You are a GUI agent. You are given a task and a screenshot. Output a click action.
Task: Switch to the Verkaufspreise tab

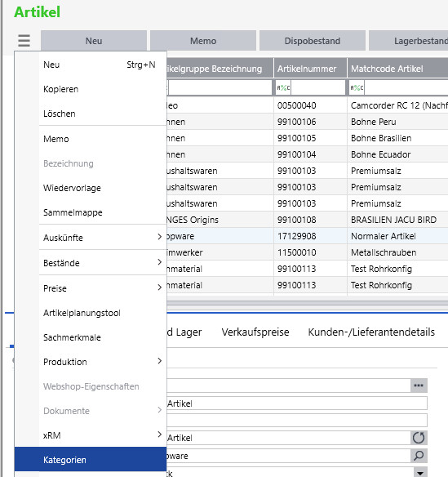point(255,332)
